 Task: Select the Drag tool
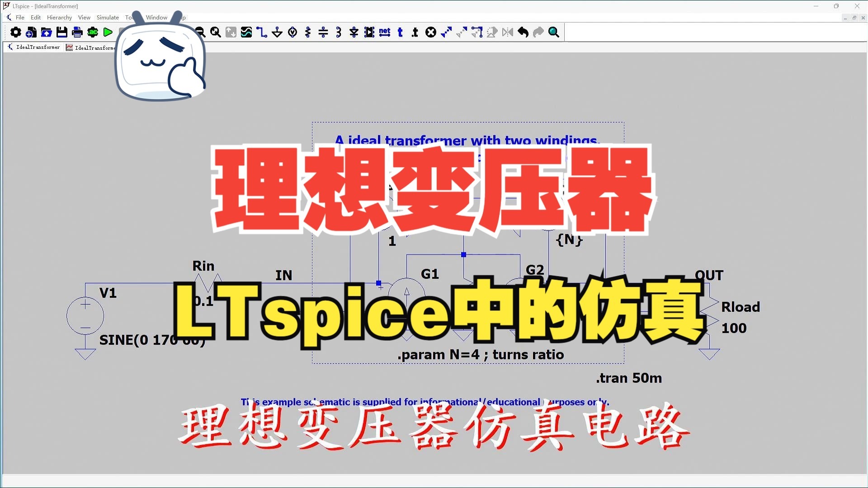coord(477,32)
